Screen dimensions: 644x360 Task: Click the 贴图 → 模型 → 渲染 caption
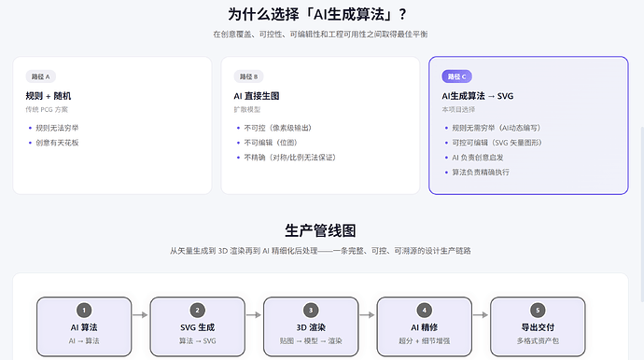coord(311,341)
